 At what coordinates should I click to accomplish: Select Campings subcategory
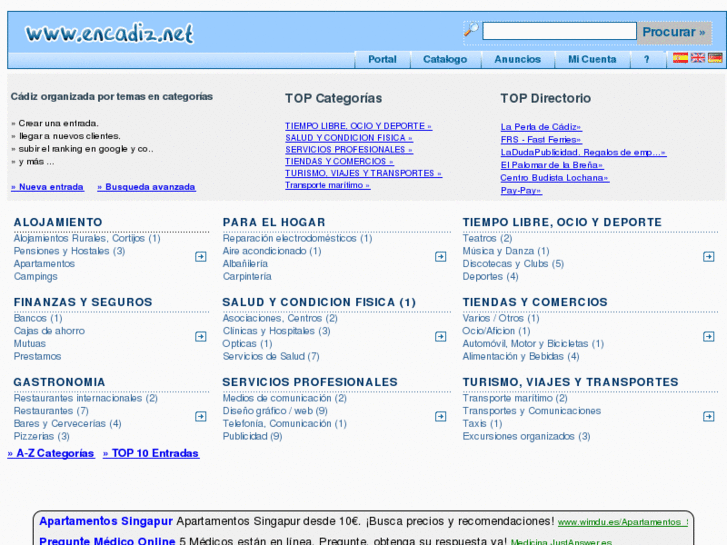[36, 276]
